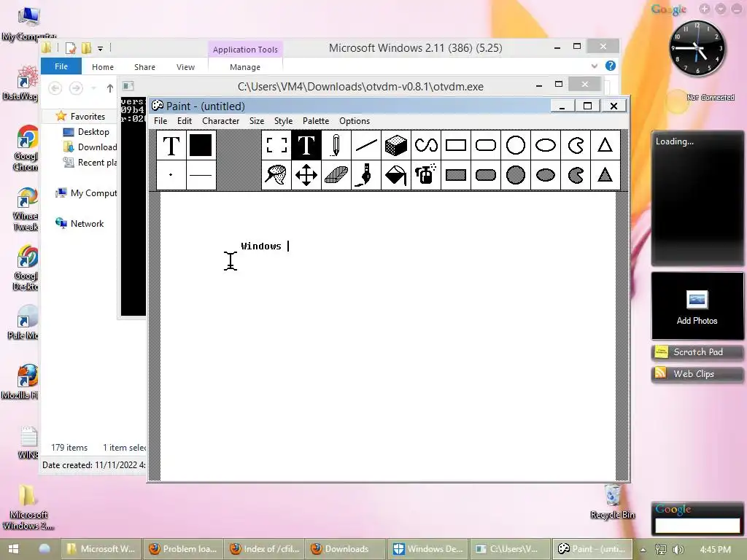747x560 pixels.
Task: Open the File tab in Explorer window
Action: pos(61,66)
